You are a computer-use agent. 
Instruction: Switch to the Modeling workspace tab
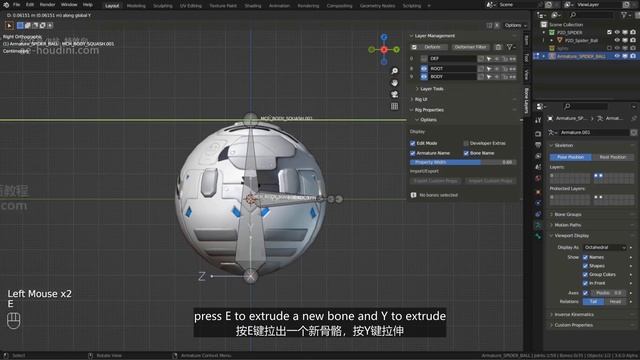(136, 6)
